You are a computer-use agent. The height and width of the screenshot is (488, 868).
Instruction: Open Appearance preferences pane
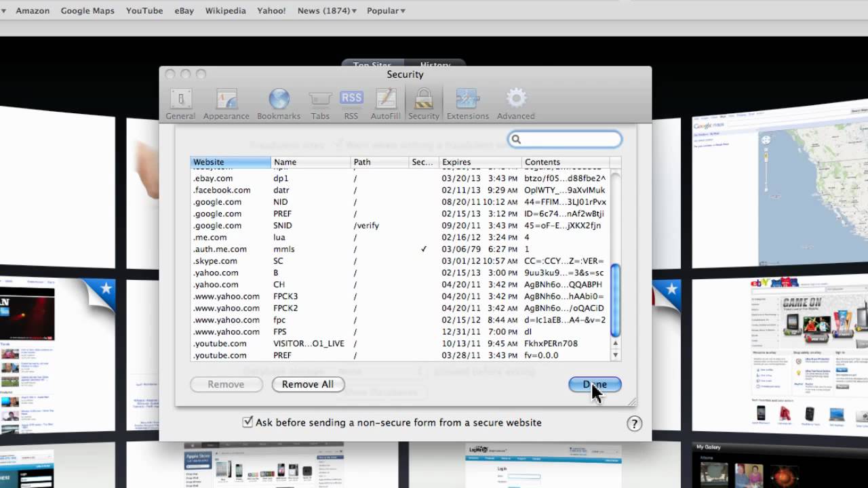(226, 104)
